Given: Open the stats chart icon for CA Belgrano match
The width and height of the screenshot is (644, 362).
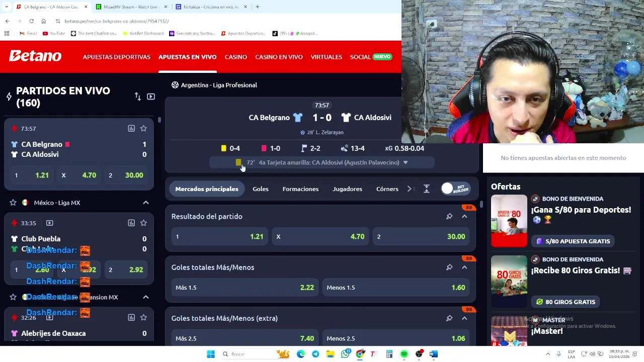Looking at the screenshot, I should click(131, 129).
